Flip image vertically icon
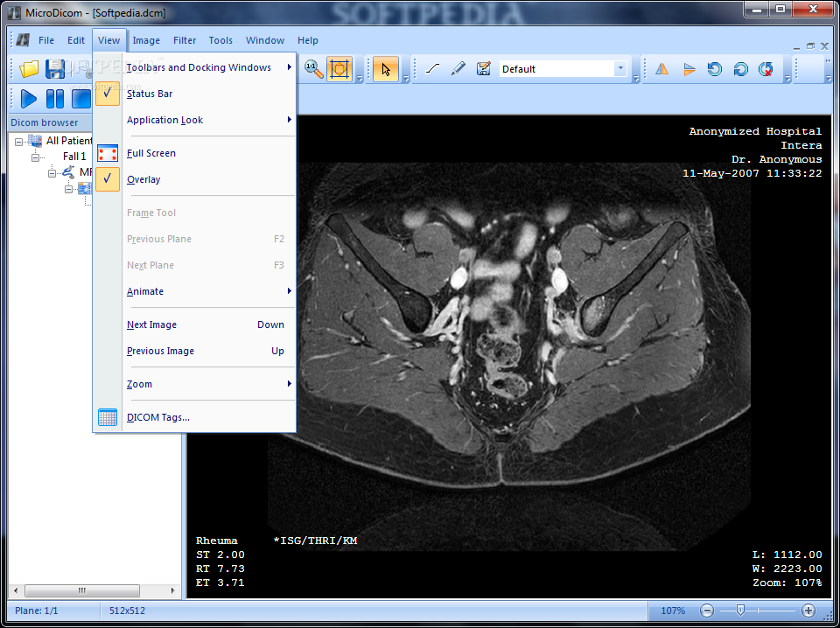The width and height of the screenshot is (840, 628). point(689,69)
